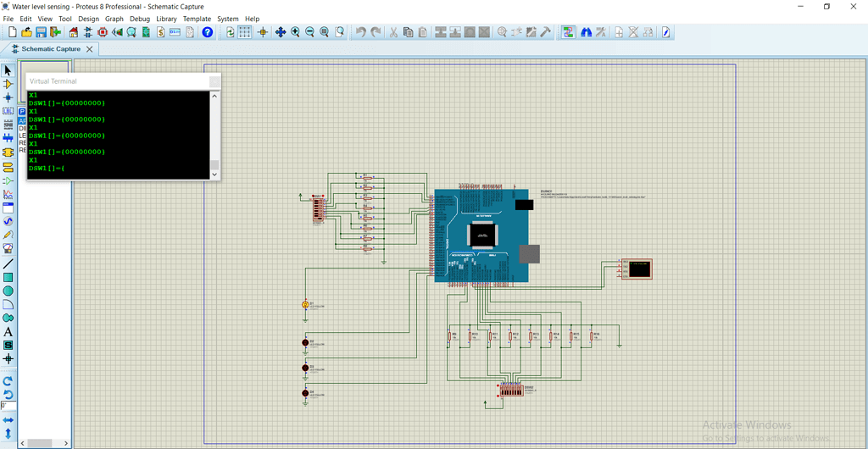The image size is (868, 449).
Task: Toggle the wire autorouter icon
Action: [x=567, y=32]
